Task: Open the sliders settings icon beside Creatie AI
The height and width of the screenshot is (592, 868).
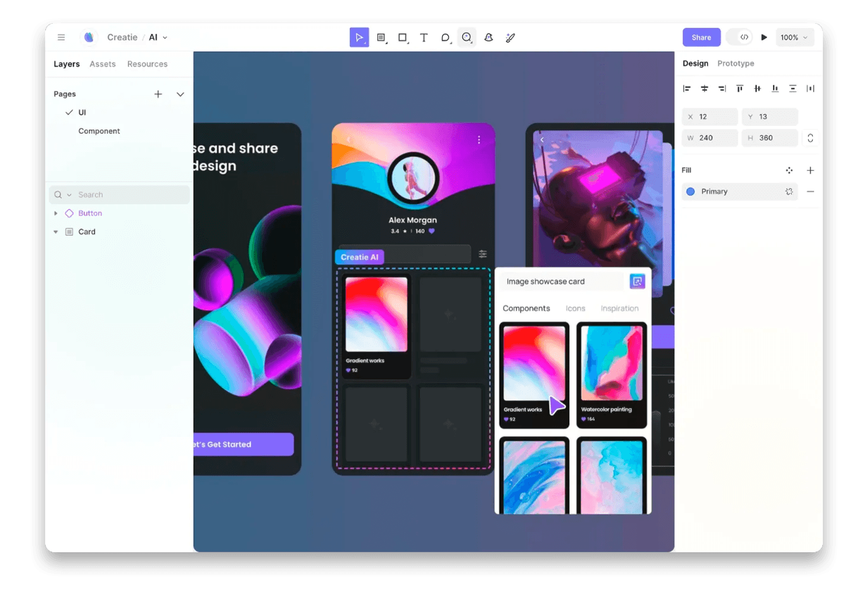Action: tap(483, 254)
